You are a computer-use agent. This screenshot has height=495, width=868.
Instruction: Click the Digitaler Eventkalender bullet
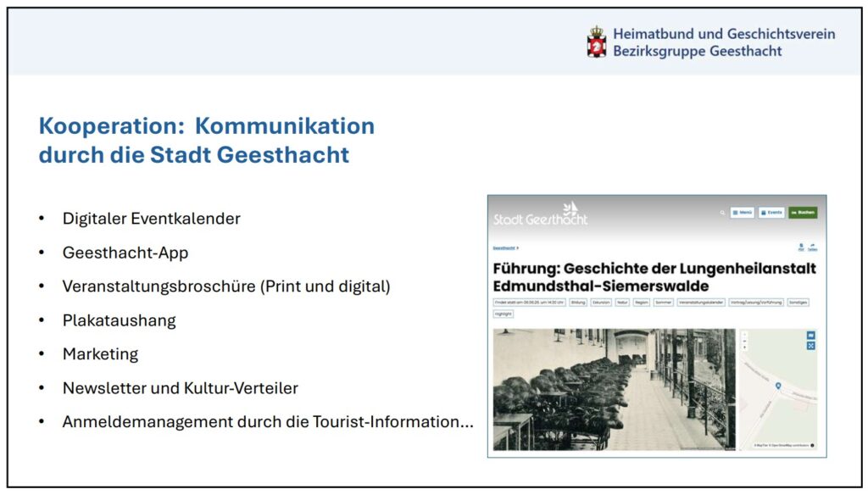pyautogui.click(x=151, y=219)
